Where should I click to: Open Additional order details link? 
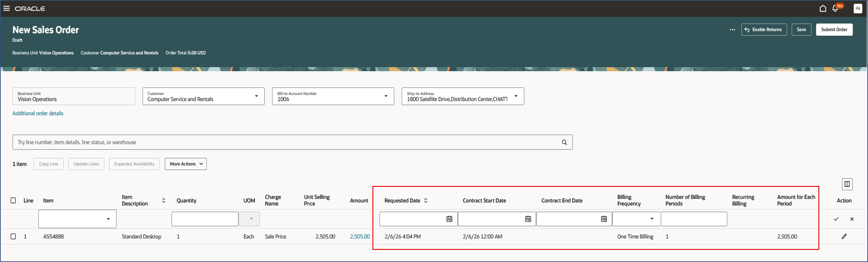click(x=38, y=113)
